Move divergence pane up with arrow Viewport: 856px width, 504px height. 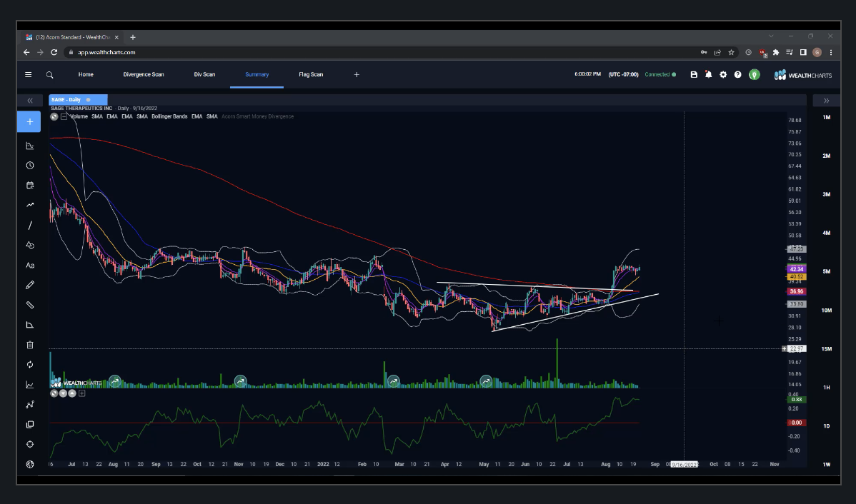tap(72, 393)
